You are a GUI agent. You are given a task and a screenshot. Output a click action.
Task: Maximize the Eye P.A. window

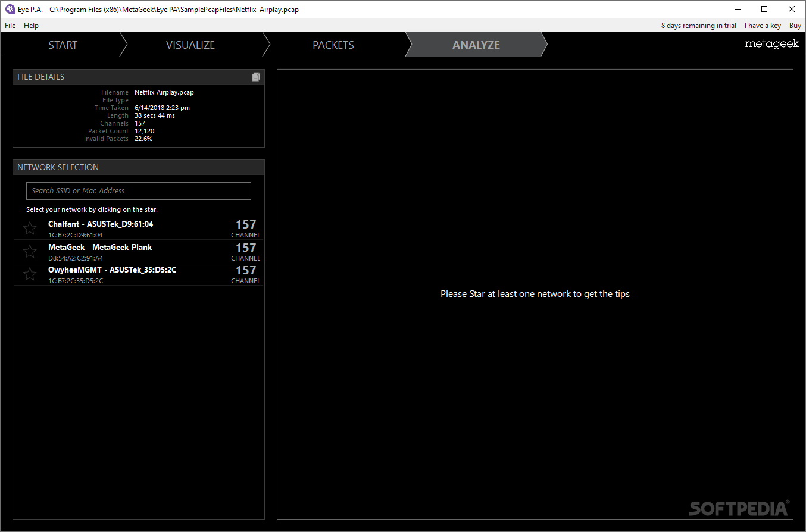point(764,9)
